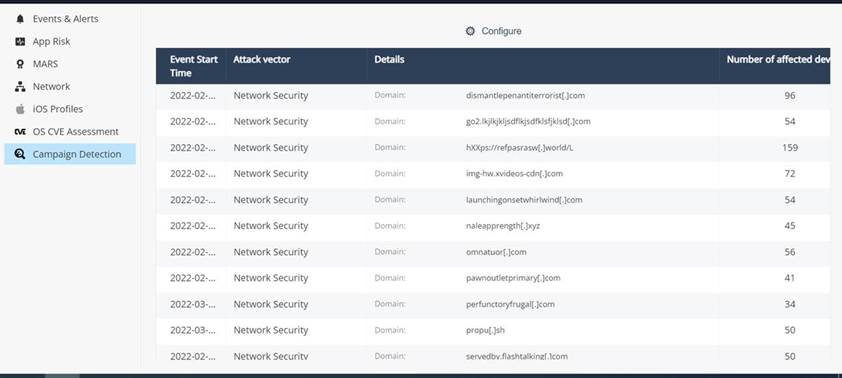The height and width of the screenshot is (378, 842).
Task: Click Network Security in go2.lkjlkjkljsdflkjsdfklsfjklsd row
Action: [271, 121]
